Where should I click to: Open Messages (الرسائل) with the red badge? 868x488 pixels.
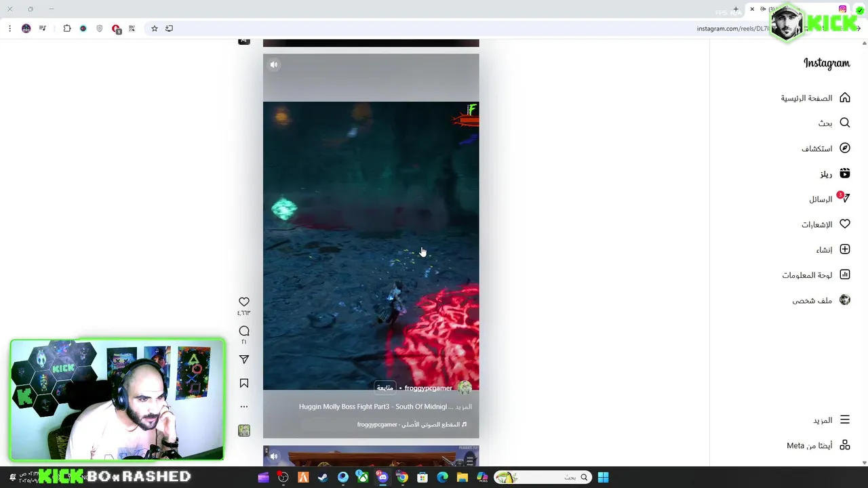(845, 199)
